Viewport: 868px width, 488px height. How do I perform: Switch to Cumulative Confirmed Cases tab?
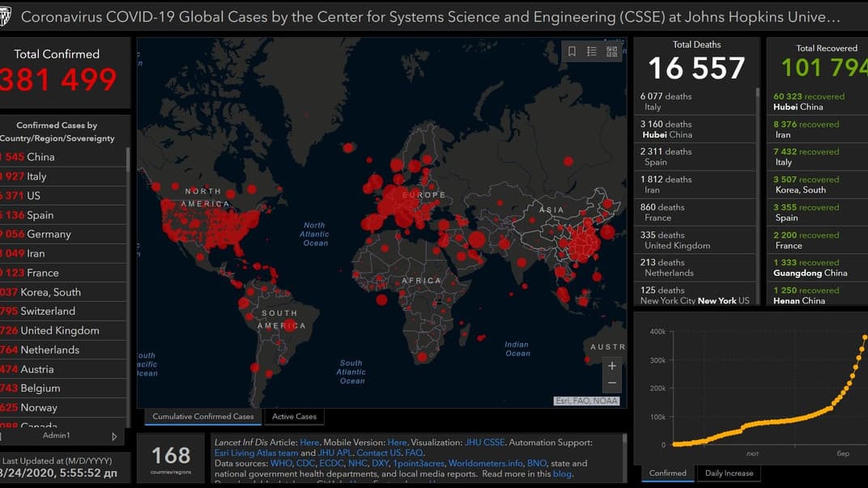(203, 417)
